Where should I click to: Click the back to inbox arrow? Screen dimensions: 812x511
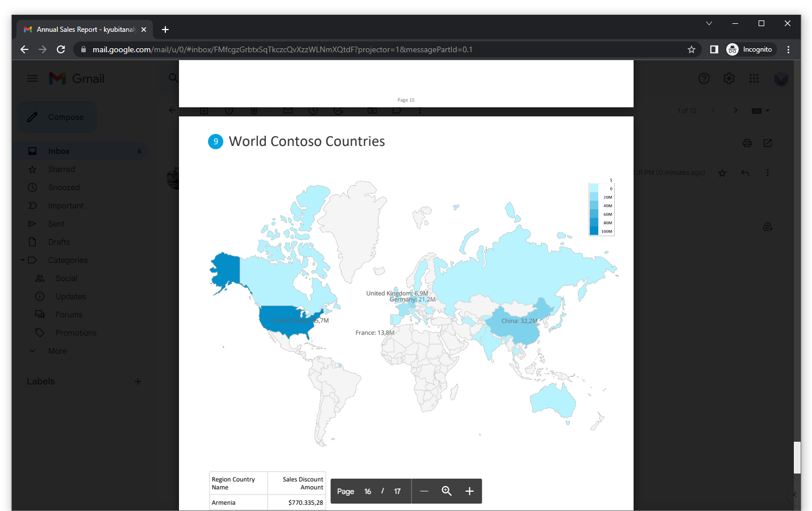tap(173, 110)
